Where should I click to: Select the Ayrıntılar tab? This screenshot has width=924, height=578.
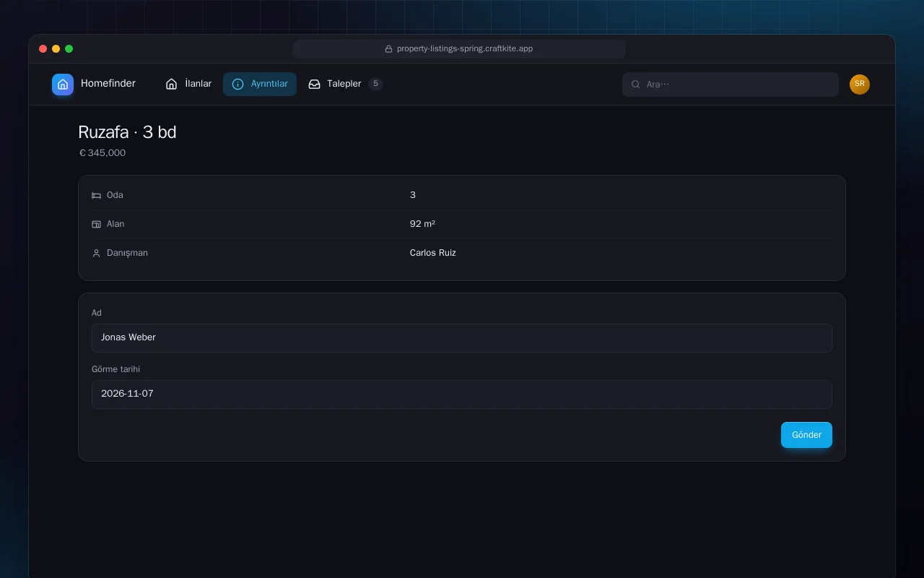(x=260, y=84)
